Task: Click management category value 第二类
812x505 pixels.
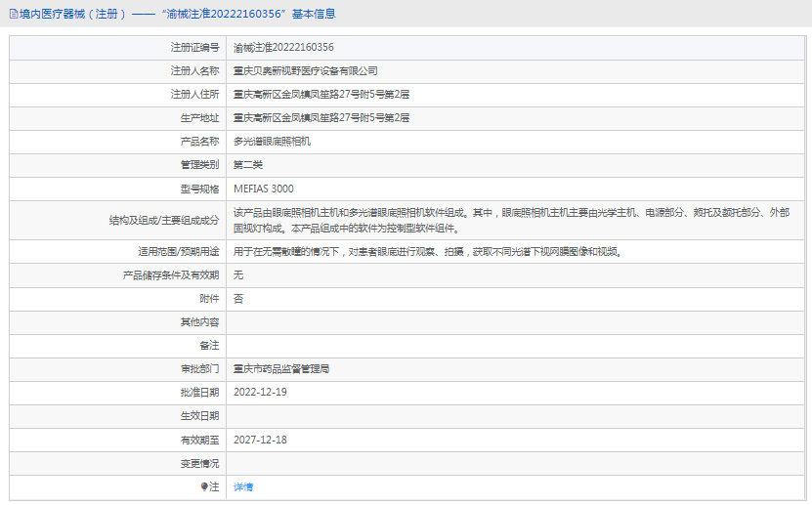Action: tap(247, 164)
